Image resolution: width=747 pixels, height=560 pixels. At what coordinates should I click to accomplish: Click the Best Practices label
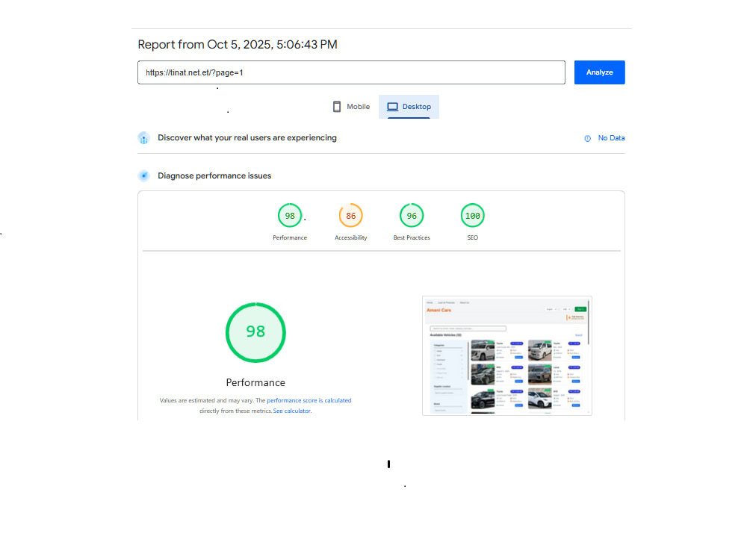(412, 237)
